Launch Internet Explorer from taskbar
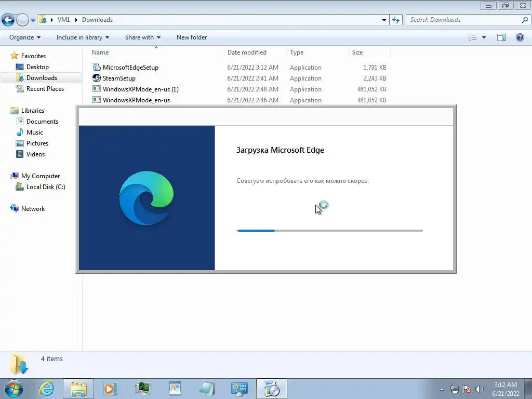 coord(46,389)
